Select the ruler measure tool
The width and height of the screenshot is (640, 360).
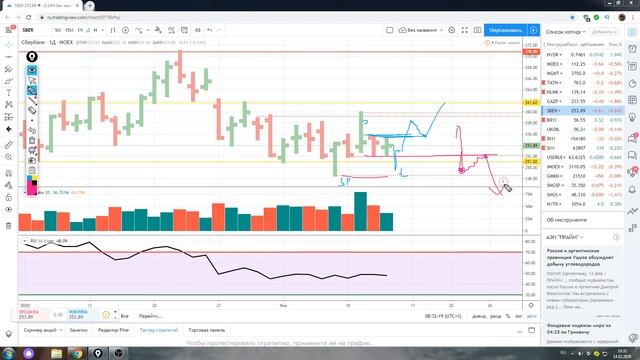click(9, 144)
